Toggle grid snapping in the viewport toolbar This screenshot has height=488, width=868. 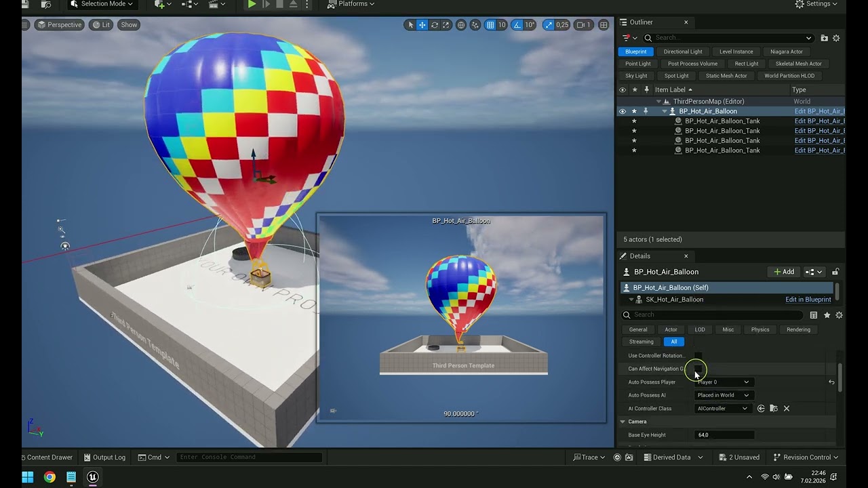[491, 25]
